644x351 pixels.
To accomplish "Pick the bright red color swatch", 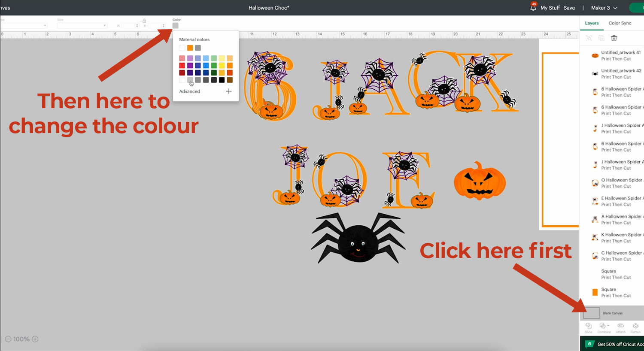I will tap(182, 66).
